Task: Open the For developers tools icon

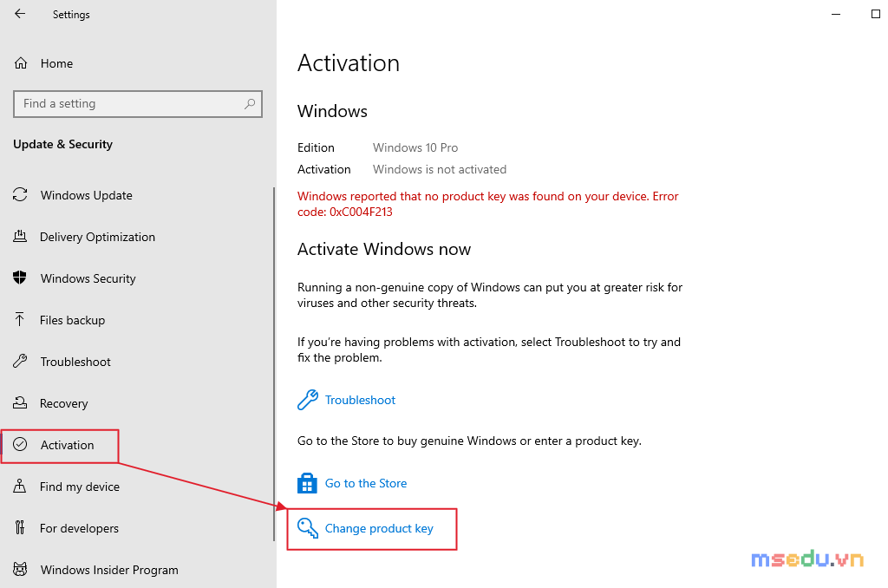Action: pos(20,527)
